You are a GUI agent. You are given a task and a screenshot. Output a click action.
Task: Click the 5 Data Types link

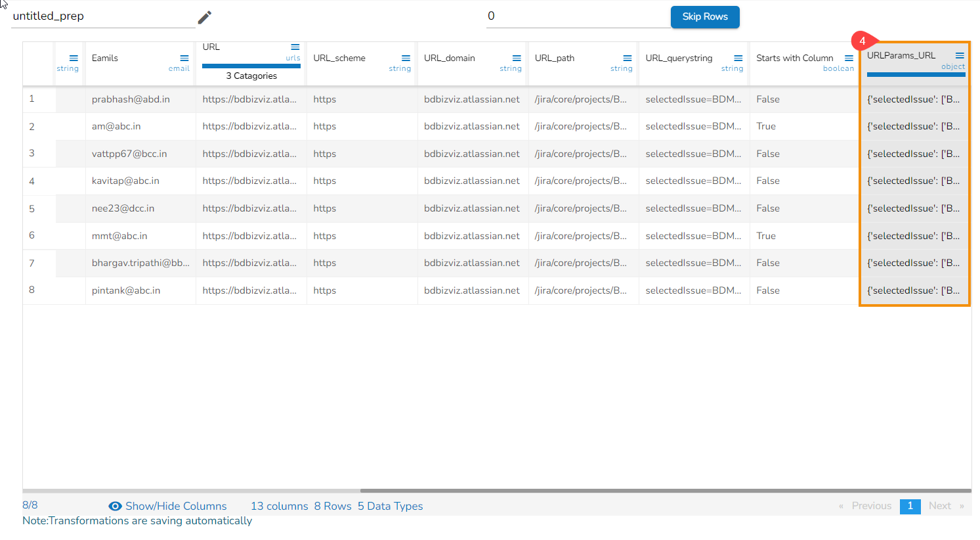pyautogui.click(x=390, y=506)
